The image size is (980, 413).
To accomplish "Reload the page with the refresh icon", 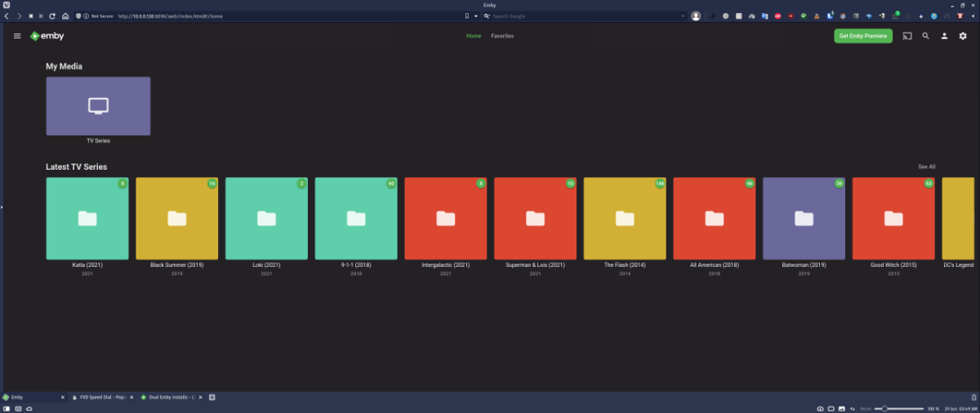I will click(x=52, y=16).
